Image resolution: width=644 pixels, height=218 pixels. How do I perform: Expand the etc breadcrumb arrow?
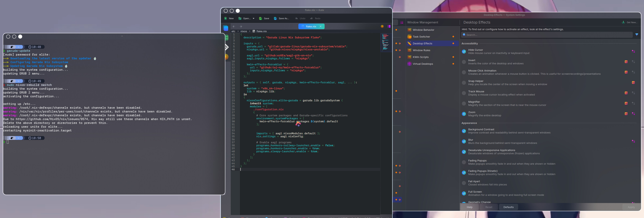[238, 31]
